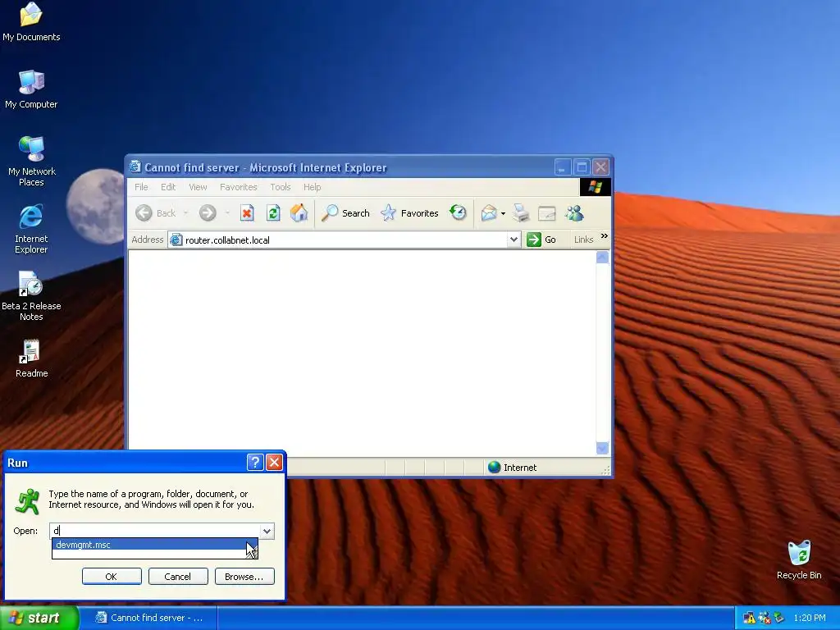
Task: Open the View menu in Internet Explorer
Action: [198, 187]
